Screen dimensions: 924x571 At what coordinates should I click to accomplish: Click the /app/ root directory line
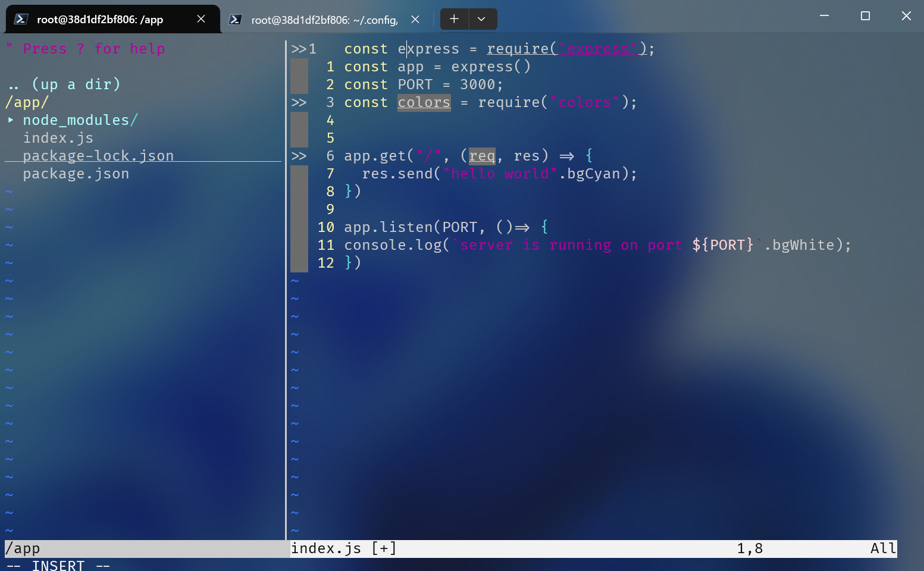coord(27,102)
